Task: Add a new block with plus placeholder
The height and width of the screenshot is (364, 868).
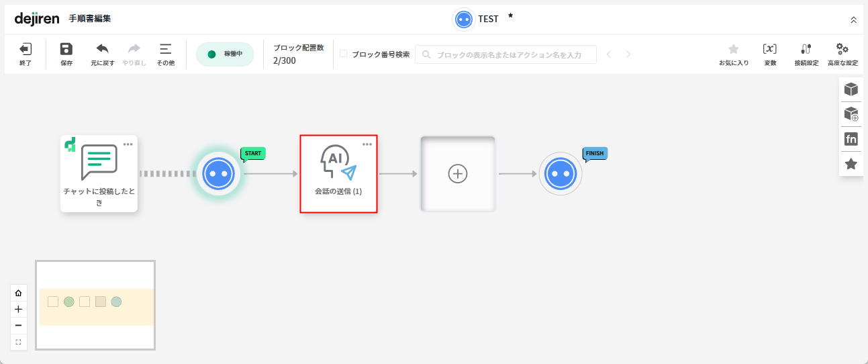Action: tap(457, 173)
